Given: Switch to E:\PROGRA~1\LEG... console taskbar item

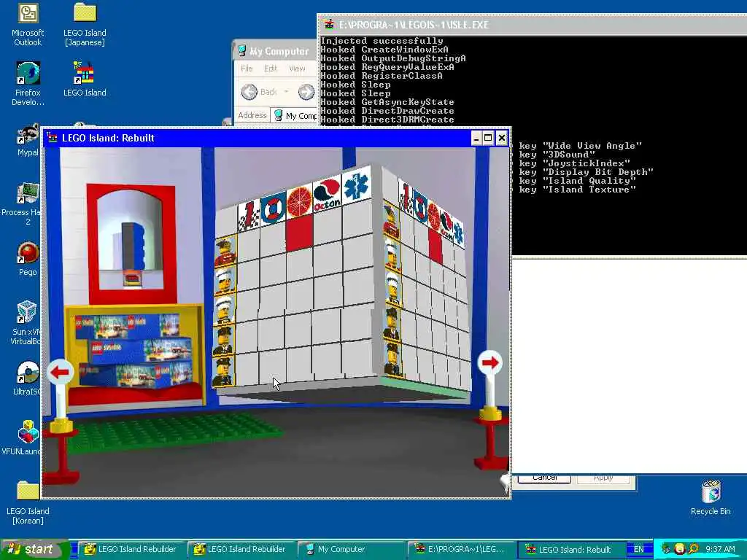Looking at the screenshot, I should tap(462, 549).
